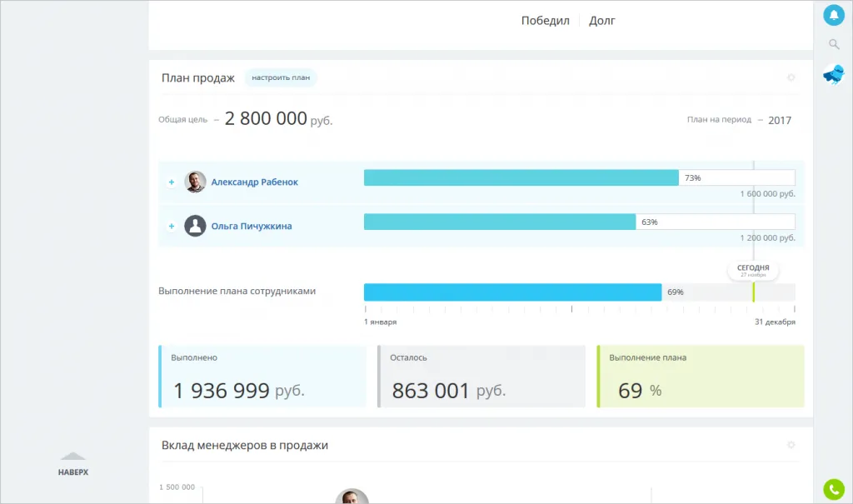This screenshot has height=504, width=853.
Task: Click Ольга Пичужкина's placeholder avatar icon
Action: point(195,226)
